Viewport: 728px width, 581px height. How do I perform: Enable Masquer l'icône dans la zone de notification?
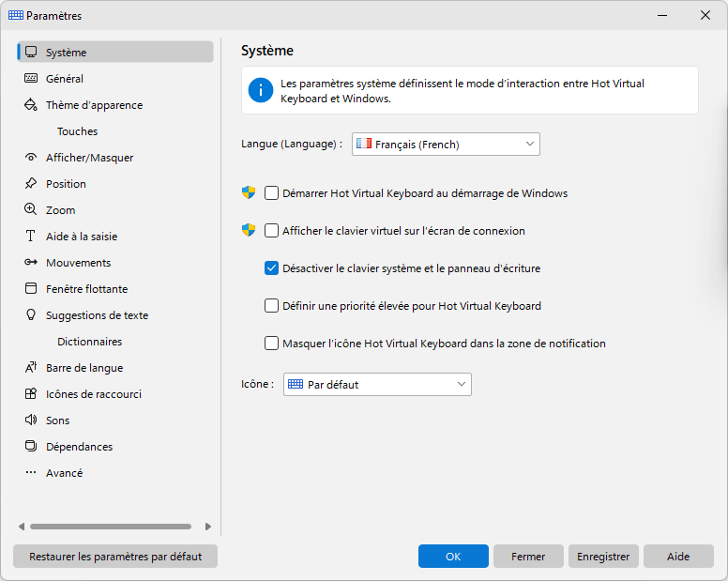click(x=271, y=344)
